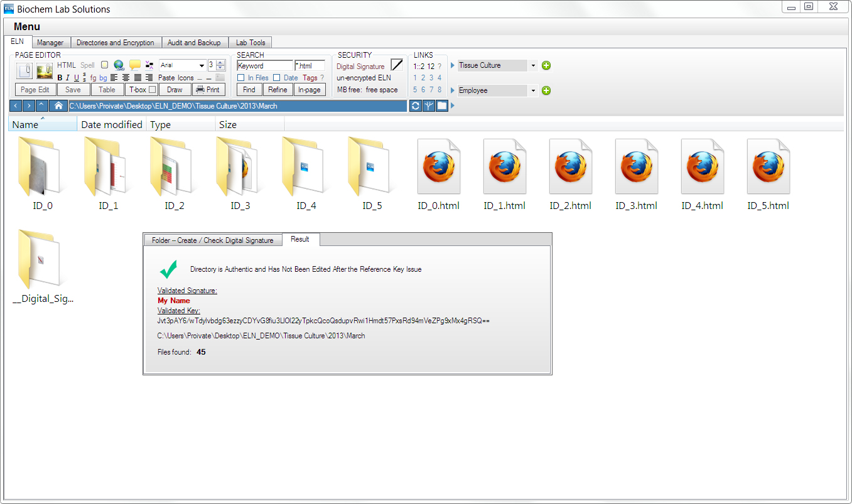This screenshot has width=852, height=504.
Task: Enable the In Files search checkbox
Action: 241,78
